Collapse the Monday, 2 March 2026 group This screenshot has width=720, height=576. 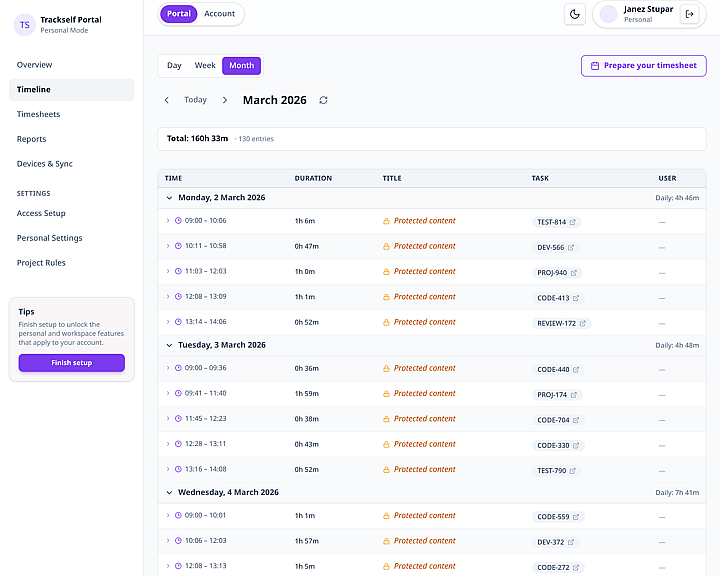pyautogui.click(x=169, y=198)
